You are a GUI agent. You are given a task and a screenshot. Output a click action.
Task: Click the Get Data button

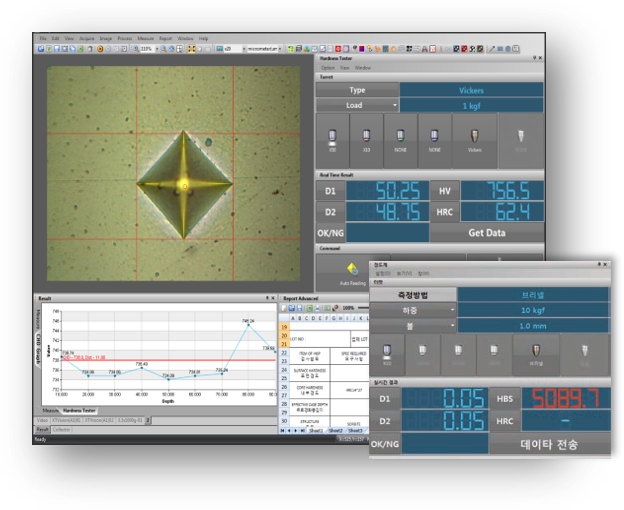(487, 233)
